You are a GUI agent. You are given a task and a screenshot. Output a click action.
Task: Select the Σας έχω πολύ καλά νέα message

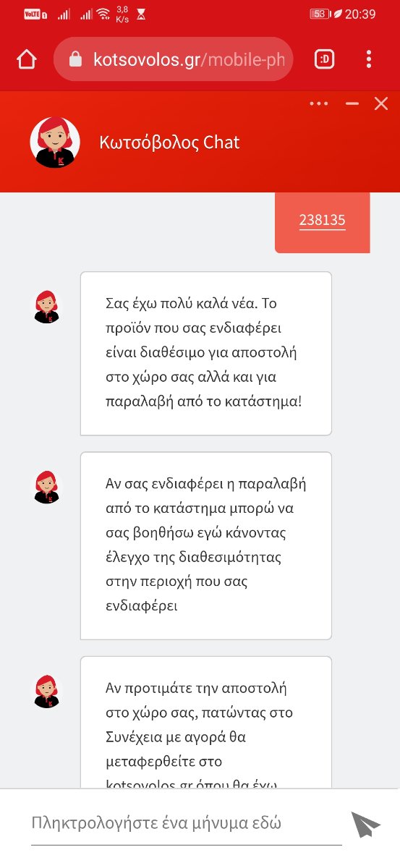tap(205, 353)
